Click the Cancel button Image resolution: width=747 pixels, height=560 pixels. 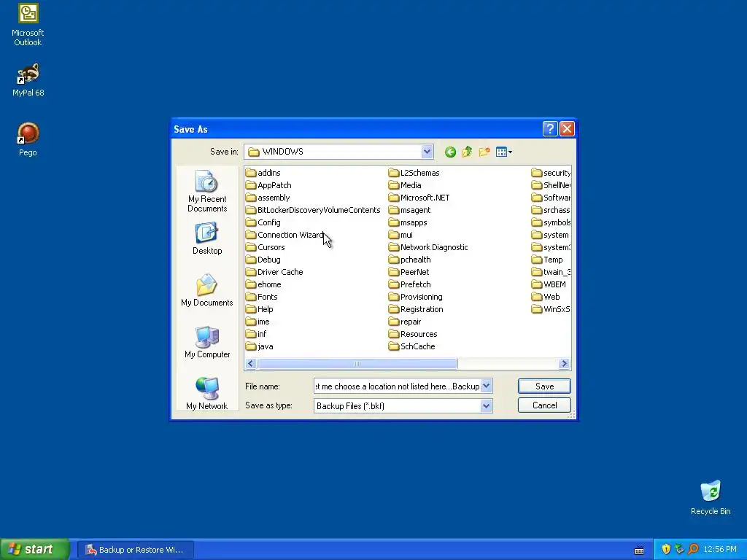pos(544,405)
